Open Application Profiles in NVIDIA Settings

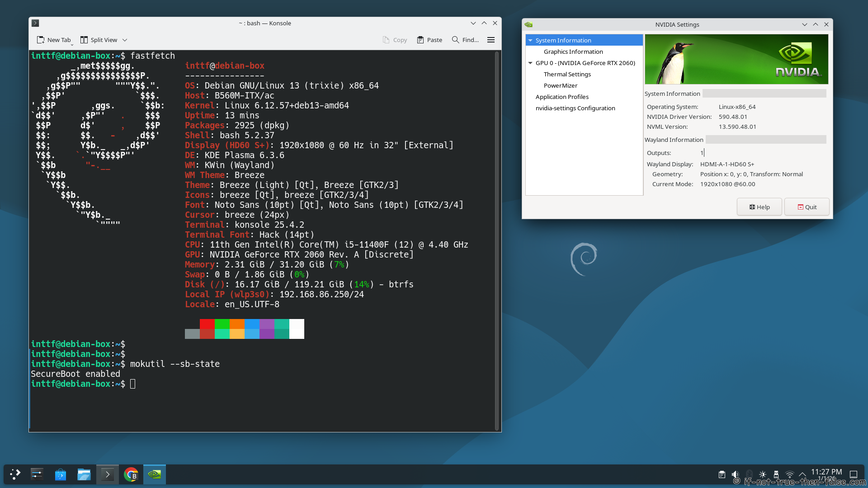click(x=562, y=97)
